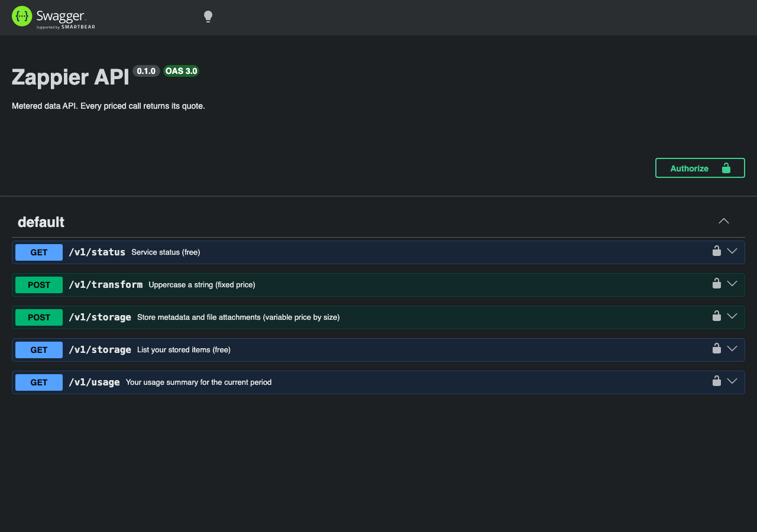This screenshot has height=532, width=757.
Task: Click the OAS 3.0 badge
Action: tap(182, 71)
